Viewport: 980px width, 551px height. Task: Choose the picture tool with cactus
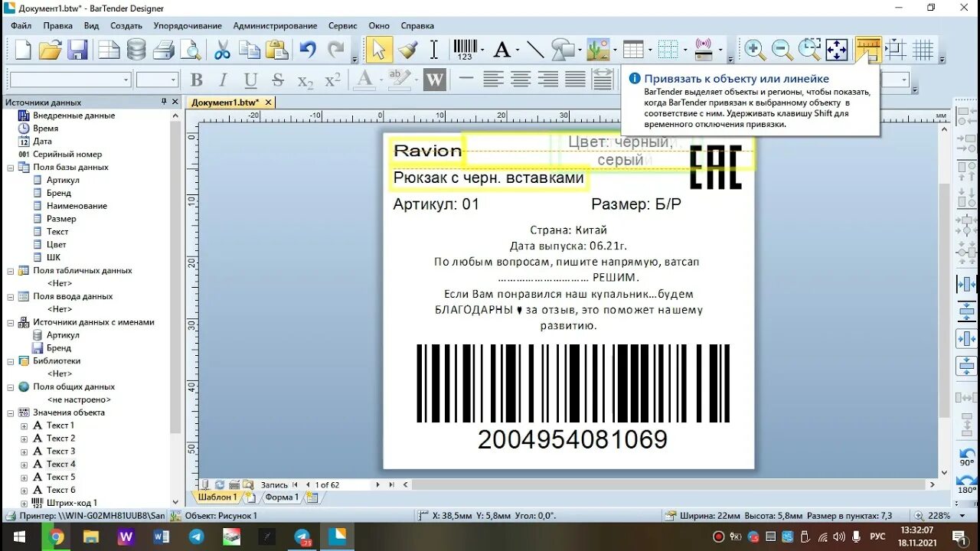pyautogui.click(x=598, y=51)
